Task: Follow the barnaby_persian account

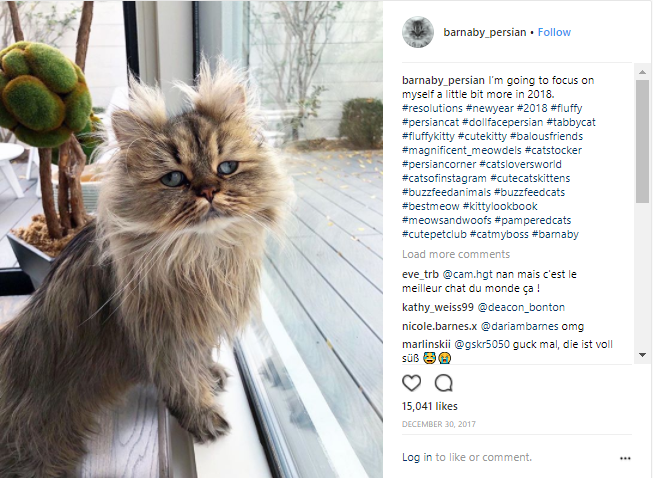Action: (x=554, y=32)
